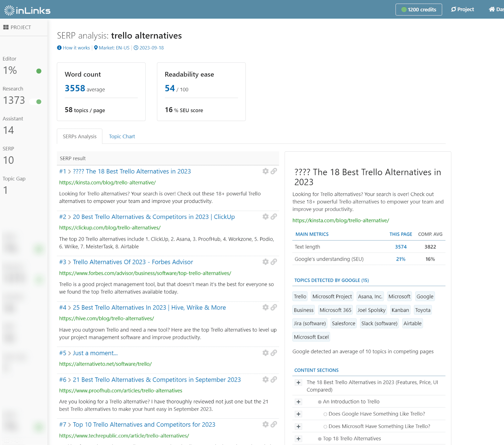Click gear icon for result #4 Hive
The image size is (504, 445).
pos(266,307)
